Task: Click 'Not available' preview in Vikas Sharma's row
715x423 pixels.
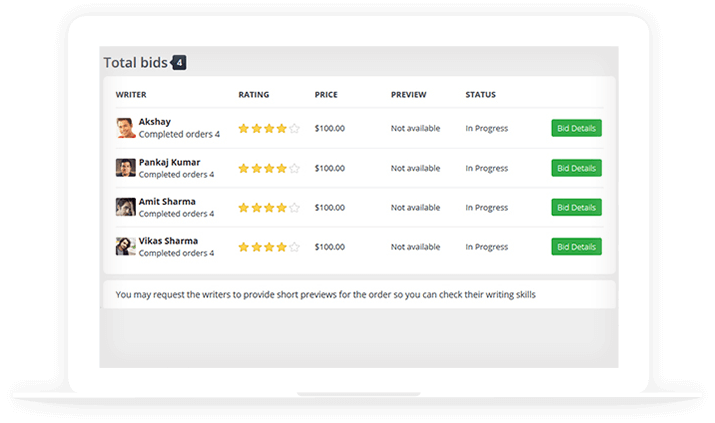Action: 415,247
